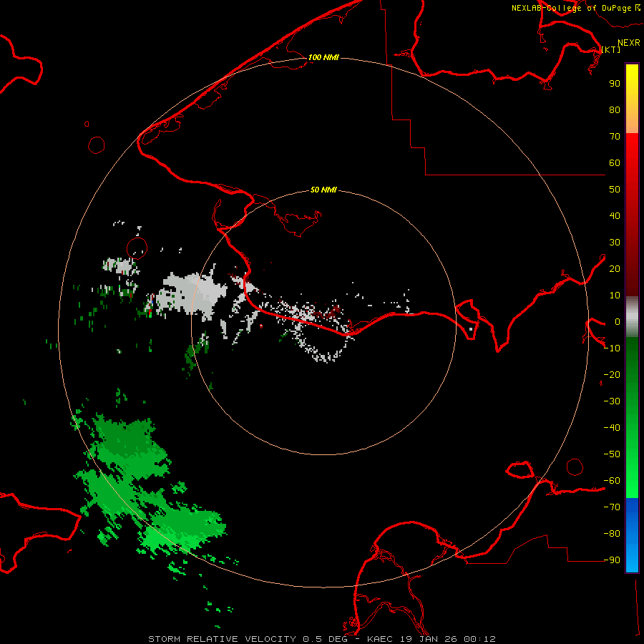Click the 00:12 time stamp

(x=479, y=639)
